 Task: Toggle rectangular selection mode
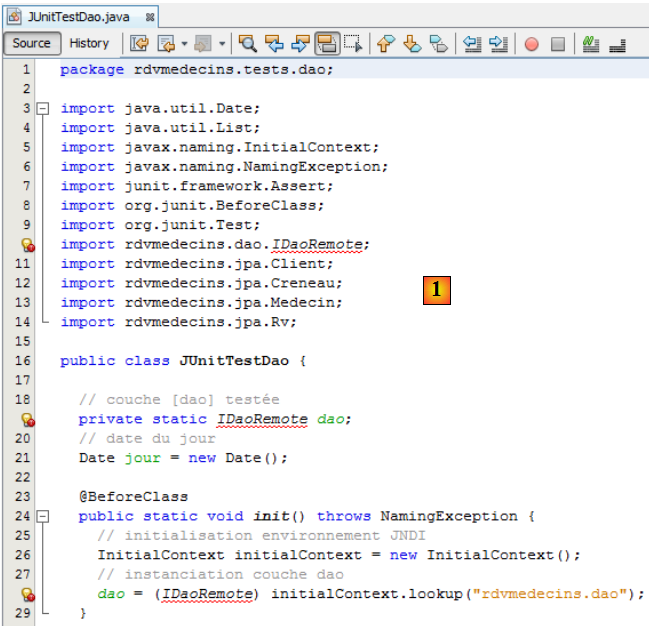tap(352, 44)
